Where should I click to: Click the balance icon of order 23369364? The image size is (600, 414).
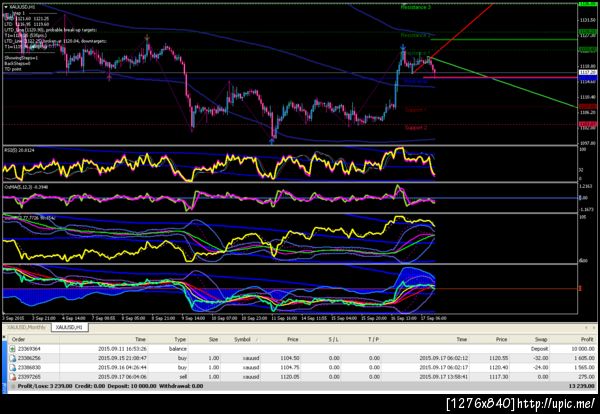click(x=12, y=349)
